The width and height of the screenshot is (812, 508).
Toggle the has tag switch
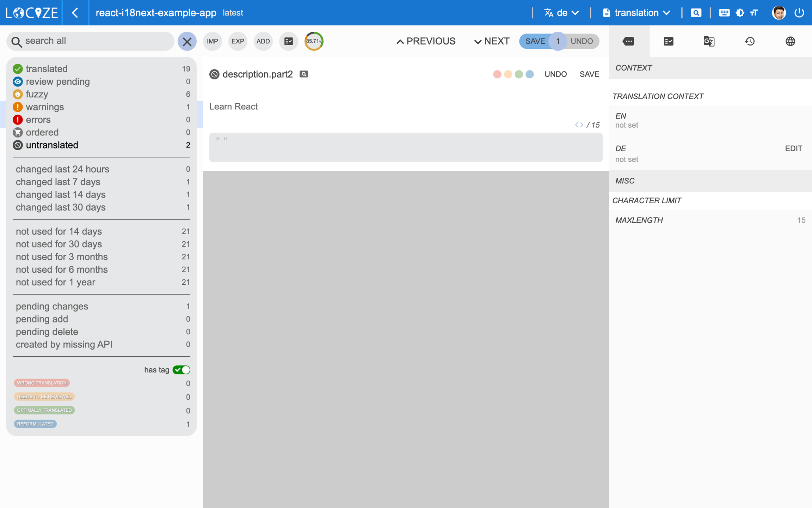[x=182, y=370]
